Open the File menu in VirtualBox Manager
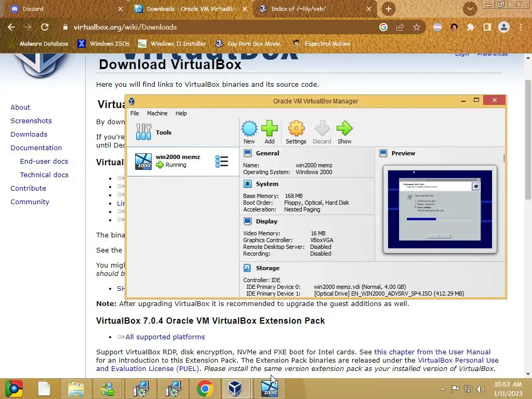This screenshot has height=399, width=532. click(135, 113)
